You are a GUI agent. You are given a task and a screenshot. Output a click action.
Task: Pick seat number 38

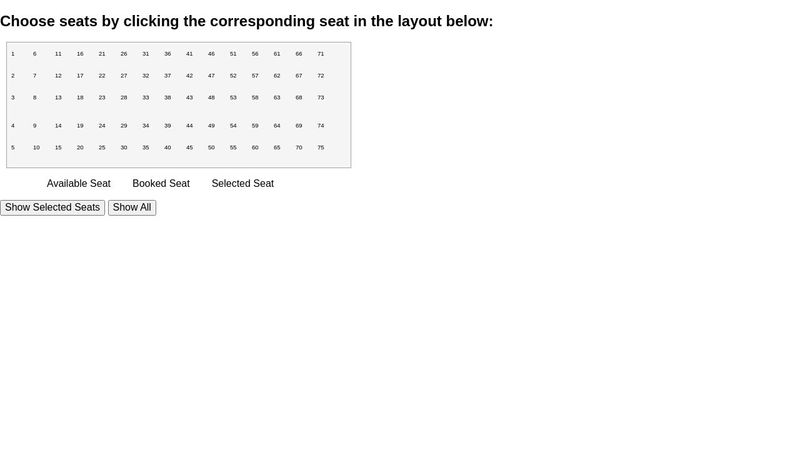coord(168,98)
